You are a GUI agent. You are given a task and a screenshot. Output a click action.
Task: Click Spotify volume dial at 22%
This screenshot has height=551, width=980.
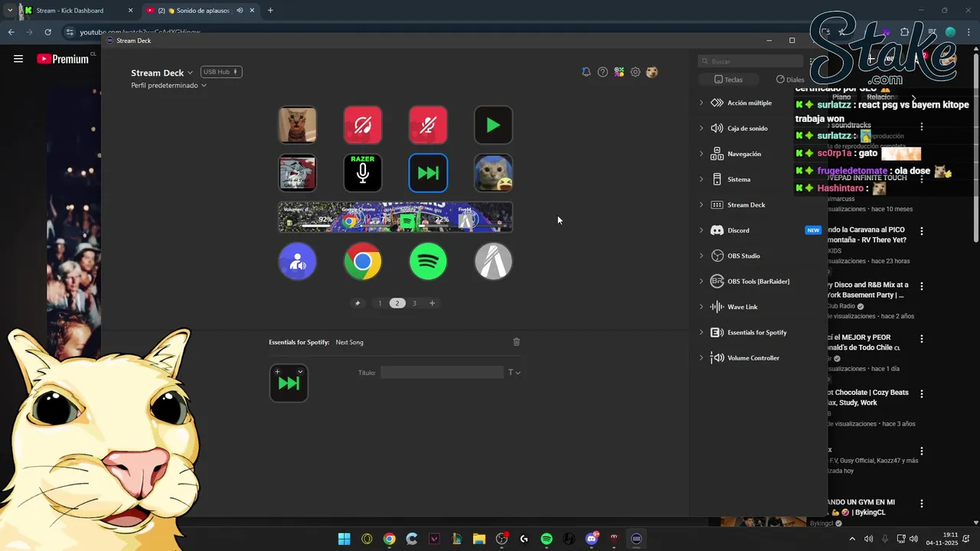[425, 217]
